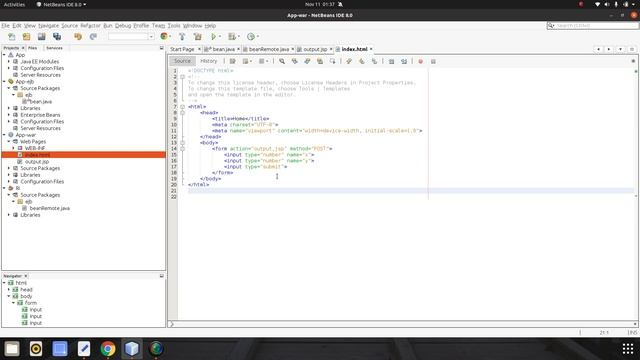Open the Tools menu

pos(174,25)
